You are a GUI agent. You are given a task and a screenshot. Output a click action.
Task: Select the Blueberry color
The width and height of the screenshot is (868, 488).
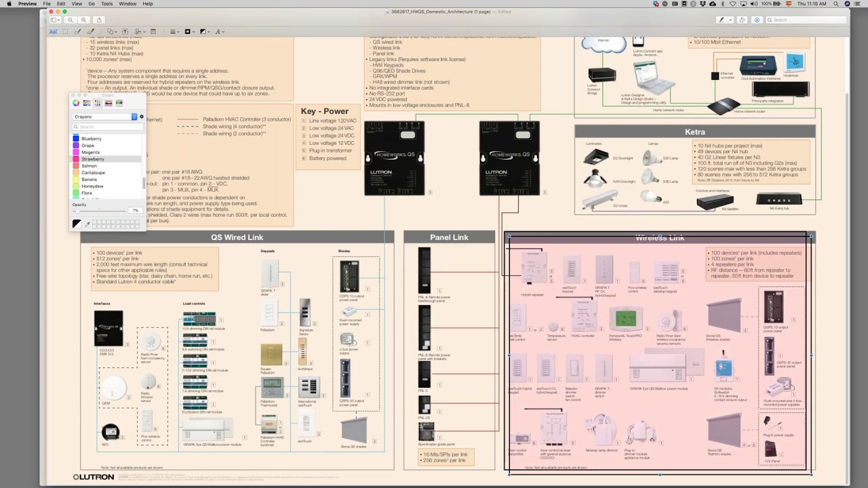106,139
